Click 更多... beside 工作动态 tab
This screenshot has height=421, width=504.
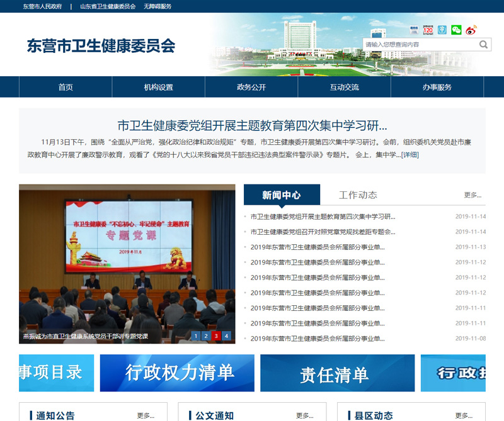(x=472, y=195)
